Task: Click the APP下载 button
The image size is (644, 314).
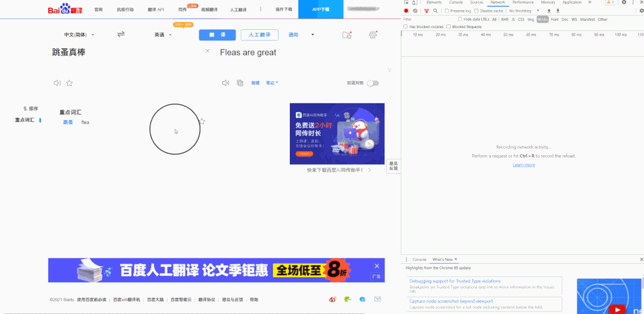Action: 321,10
